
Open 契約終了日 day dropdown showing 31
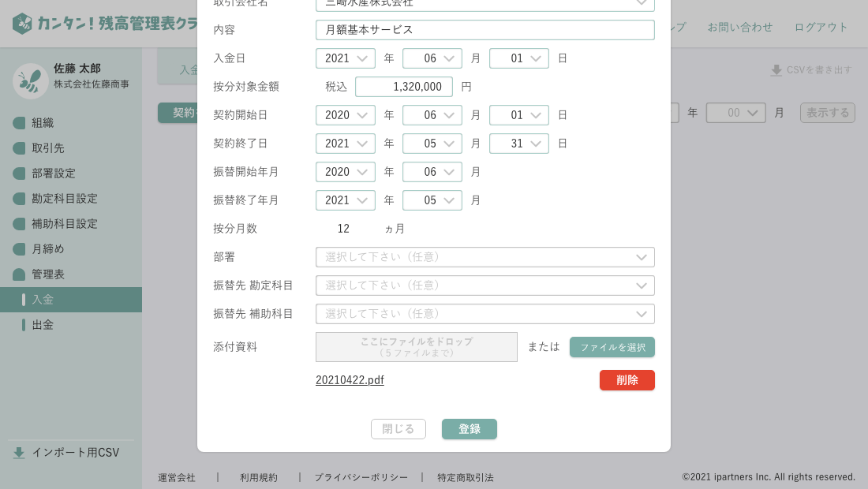pos(518,144)
